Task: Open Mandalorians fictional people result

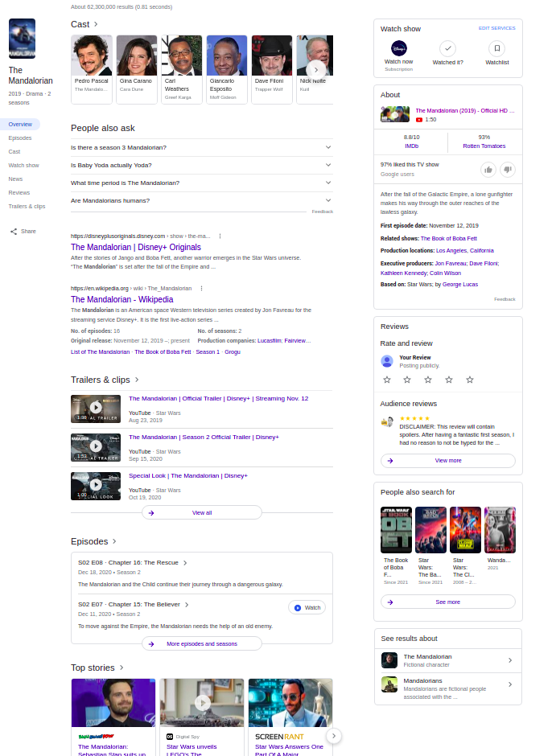Action: pos(448,688)
